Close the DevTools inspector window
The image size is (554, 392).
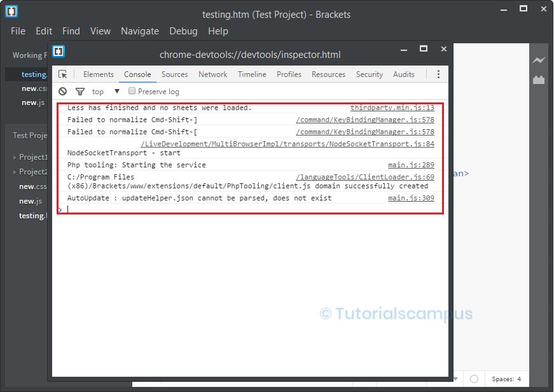[x=444, y=49]
